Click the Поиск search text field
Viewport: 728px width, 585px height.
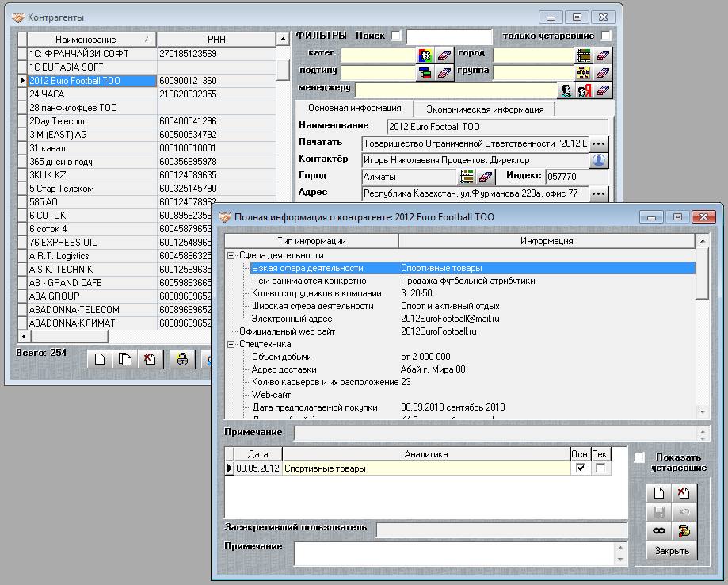click(449, 36)
